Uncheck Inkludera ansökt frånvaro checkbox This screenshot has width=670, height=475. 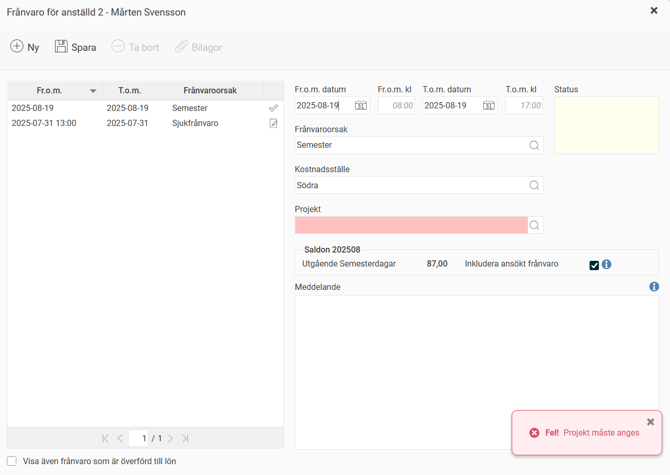pyautogui.click(x=594, y=265)
